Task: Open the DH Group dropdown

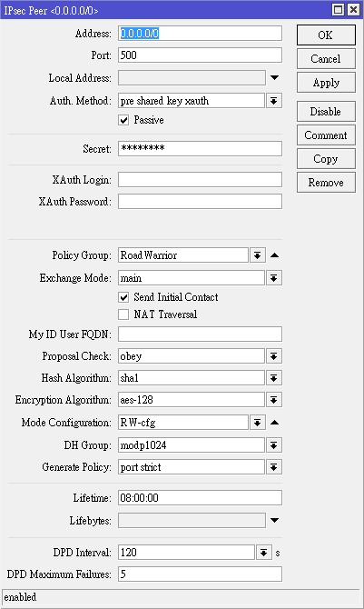Action: pyautogui.click(x=273, y=445)
